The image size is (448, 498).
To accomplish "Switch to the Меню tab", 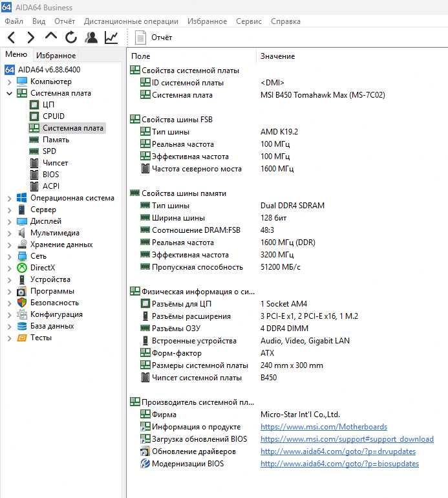I will (16, 54).
